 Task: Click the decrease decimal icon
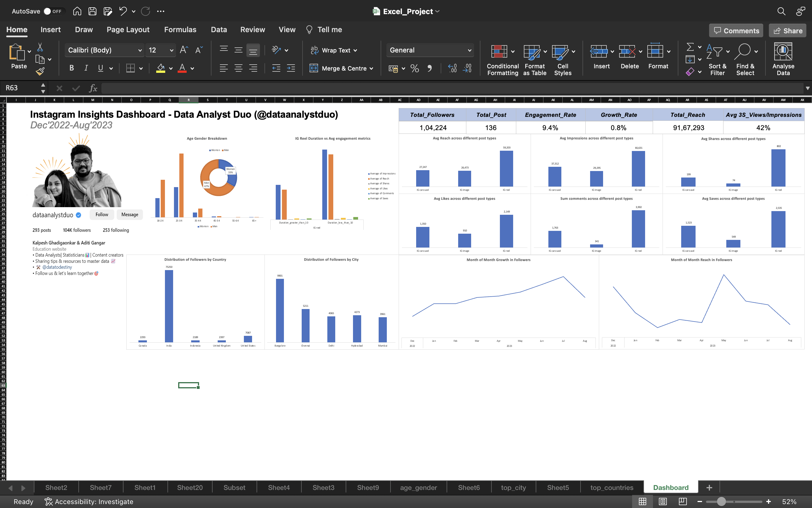click(x=467, y=68)
